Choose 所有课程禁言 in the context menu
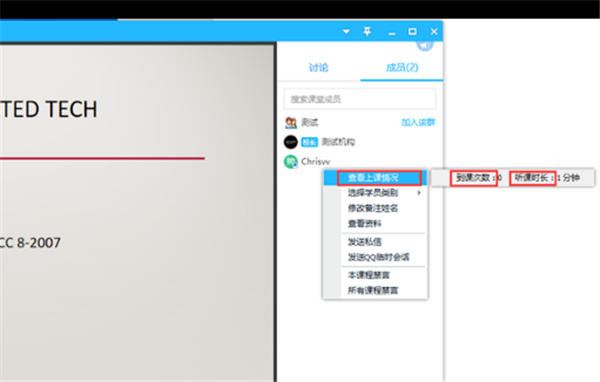The height and width of the screenshot is (382, 600). [373, 291]
